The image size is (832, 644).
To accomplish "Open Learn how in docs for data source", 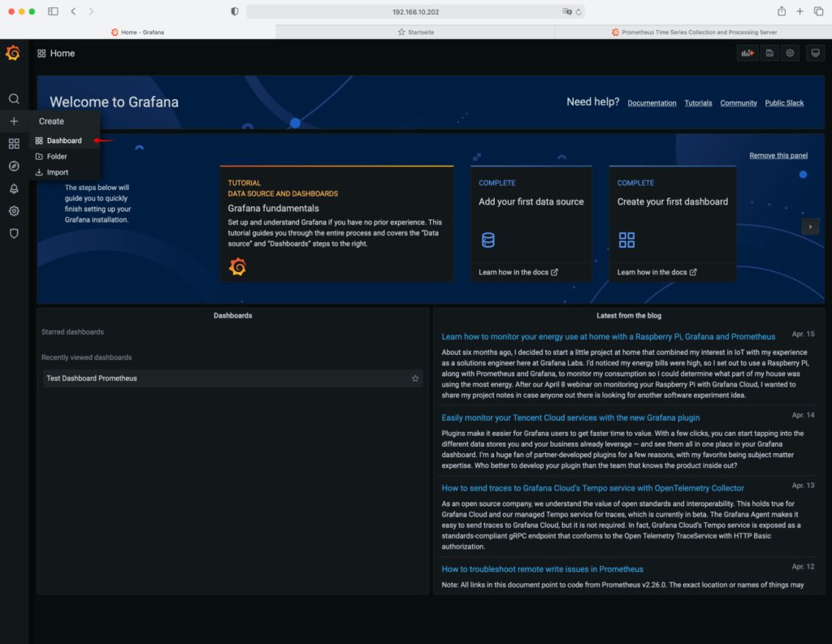I will 518,272.
